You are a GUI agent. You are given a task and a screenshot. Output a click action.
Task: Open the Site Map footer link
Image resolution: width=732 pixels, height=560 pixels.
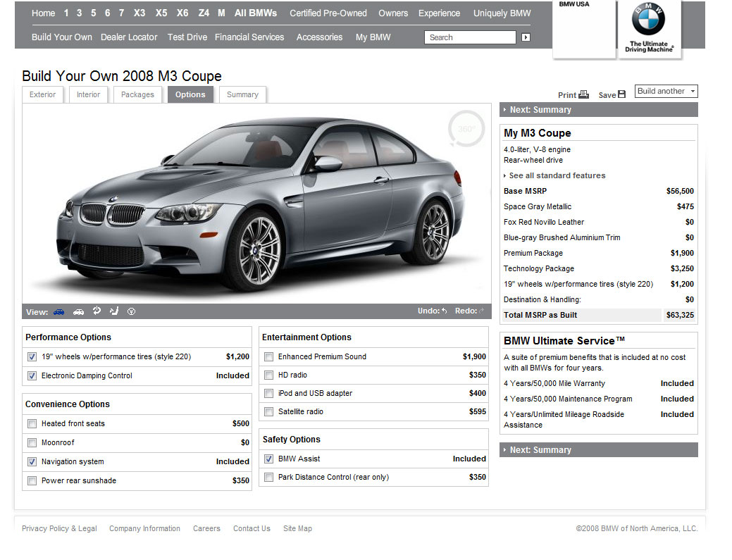(297, 528)
